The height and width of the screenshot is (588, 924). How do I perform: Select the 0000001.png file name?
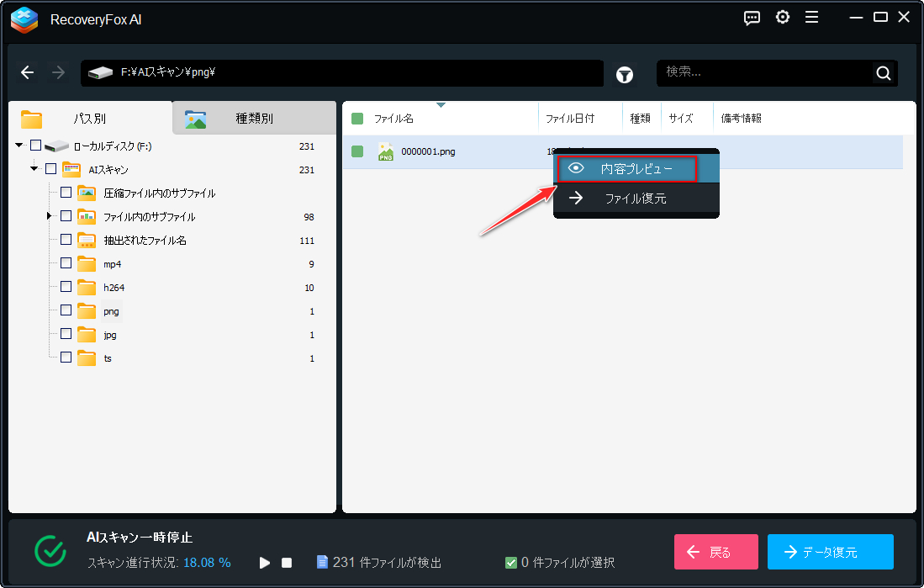click(x=429, y=151)
